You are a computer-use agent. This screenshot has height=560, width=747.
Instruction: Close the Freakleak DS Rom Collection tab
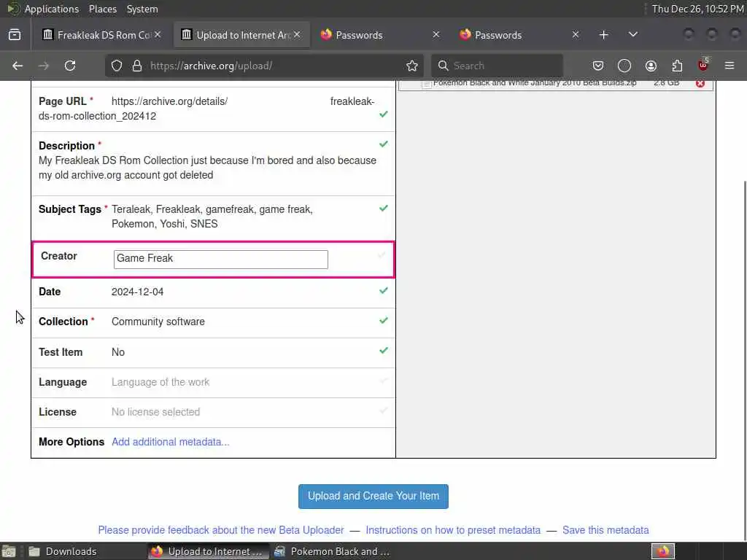tap(158, 35)
